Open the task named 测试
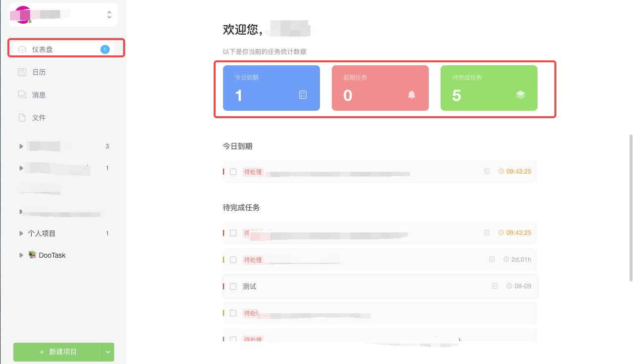 [x=250, y=286]
